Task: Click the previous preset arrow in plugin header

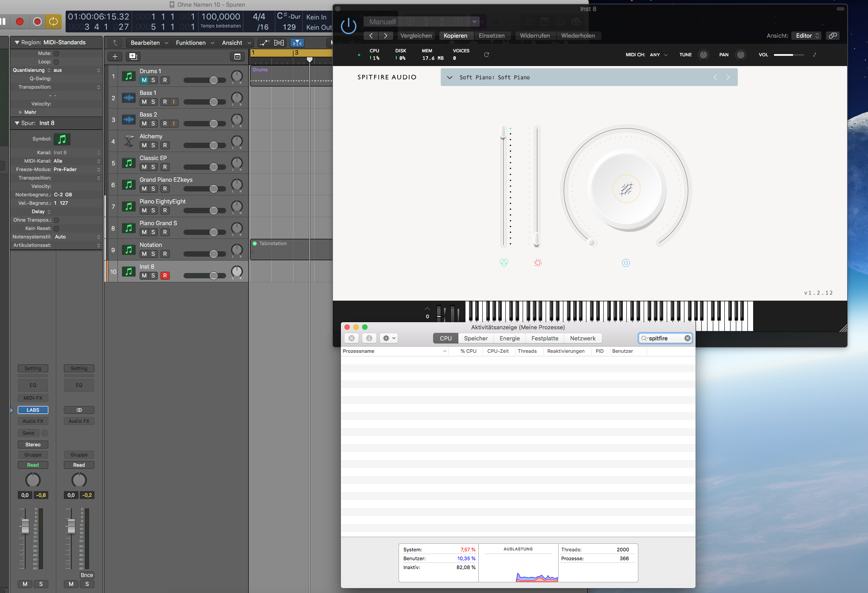Action: click(x=371, y=35)
